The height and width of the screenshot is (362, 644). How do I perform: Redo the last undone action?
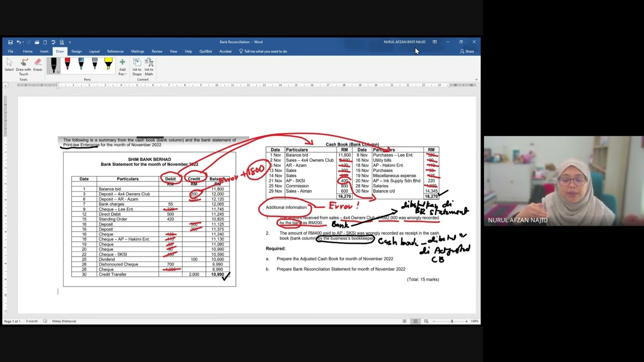28,42
